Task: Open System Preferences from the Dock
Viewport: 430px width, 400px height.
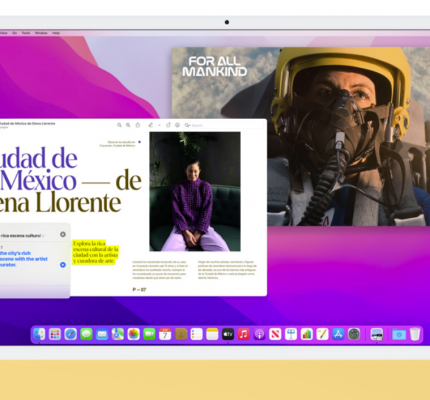Action: (354, 334)
